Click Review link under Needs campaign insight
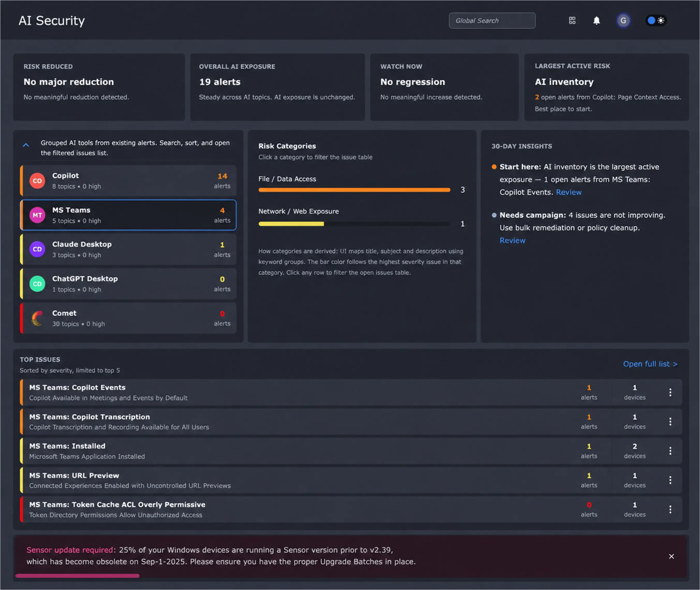700x590 pixels. [512, 241]
